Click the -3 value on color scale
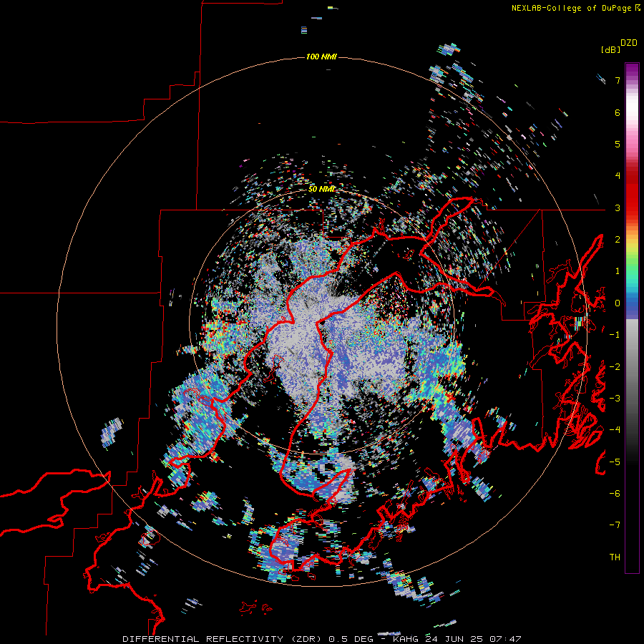Image resolution: width=644 pixels, height=644 pixels. (x=615, y=399)
